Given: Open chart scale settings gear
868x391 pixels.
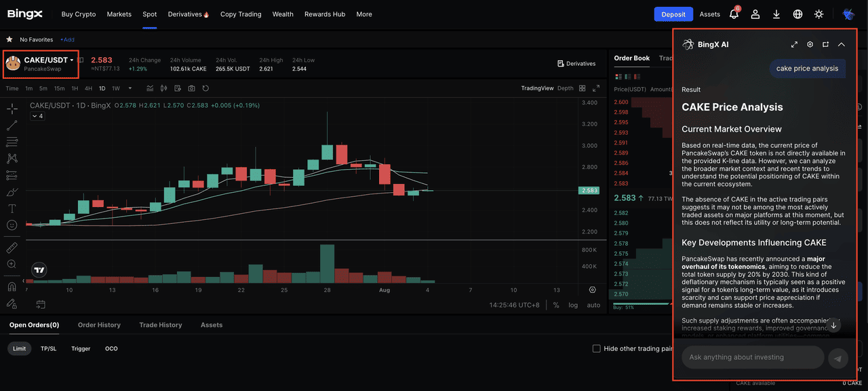Looking at the screenshot, I should (592, 290).
